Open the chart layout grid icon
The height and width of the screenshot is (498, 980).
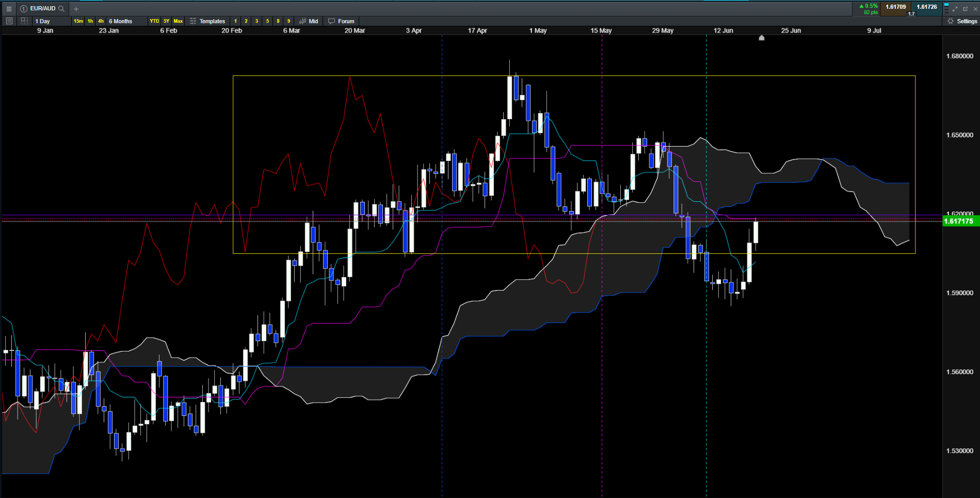(24, 21)
